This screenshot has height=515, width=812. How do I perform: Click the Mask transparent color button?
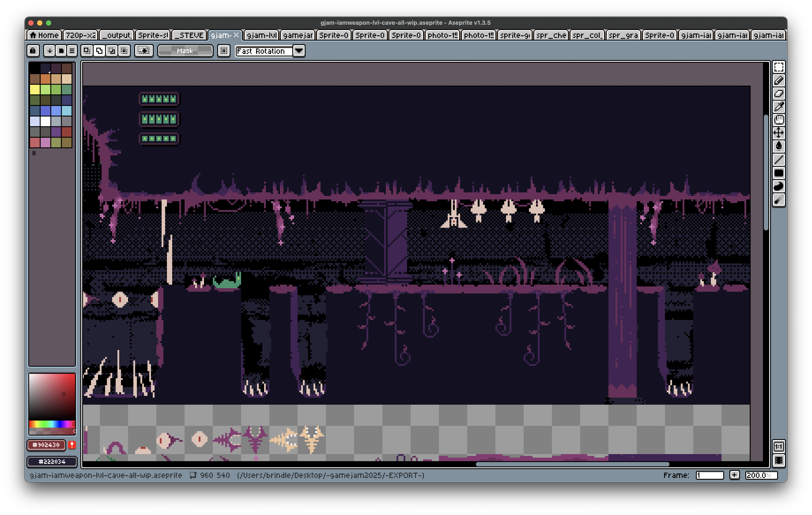[185, 51]
